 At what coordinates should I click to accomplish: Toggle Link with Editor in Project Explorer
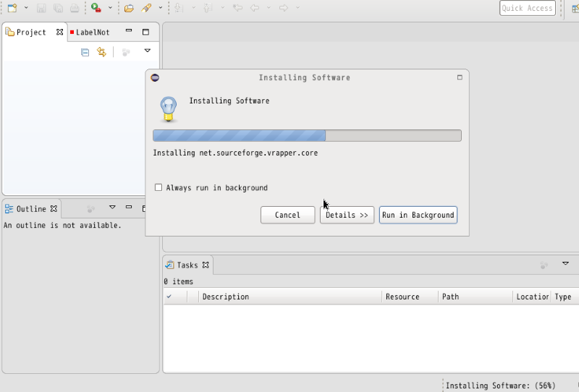click(x=101, y=52)
